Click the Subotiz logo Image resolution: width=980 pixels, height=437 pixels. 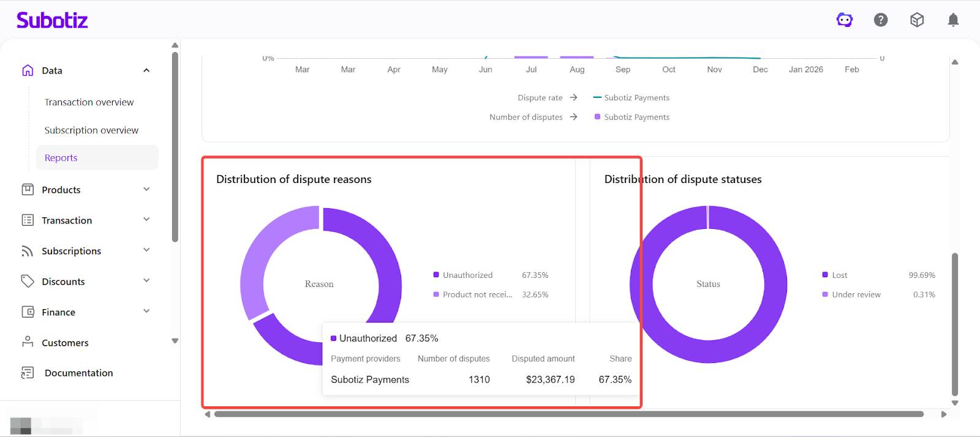(x=52, y=20)
